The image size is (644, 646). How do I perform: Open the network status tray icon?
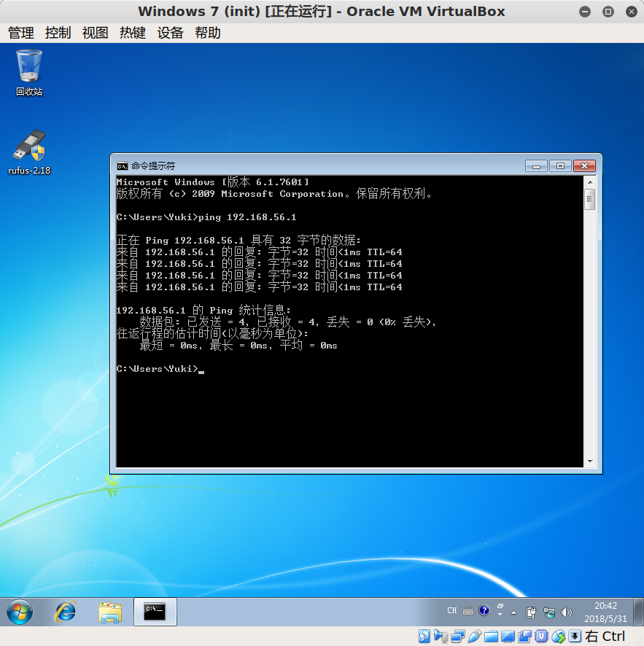coord(548,612)
